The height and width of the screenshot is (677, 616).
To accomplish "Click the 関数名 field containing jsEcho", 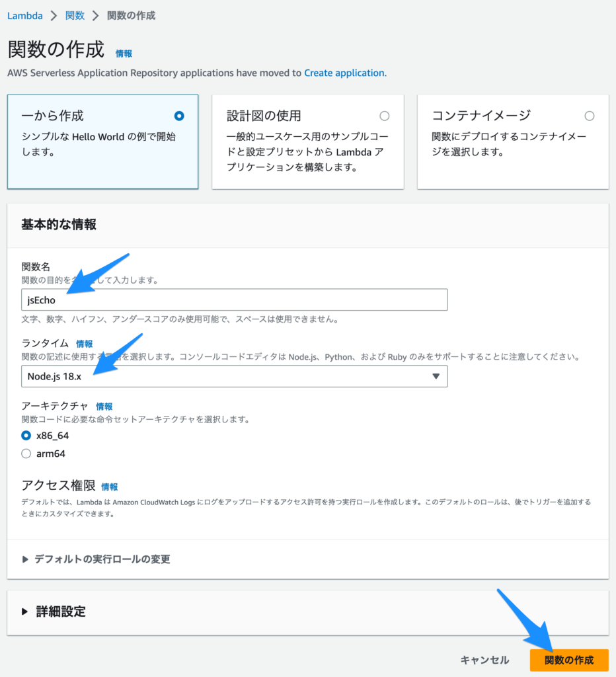I will coord(232,299).
